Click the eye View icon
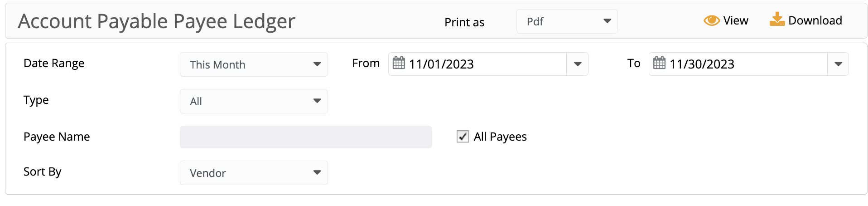The height and width of the screenshot is (206, 868). pyautogui.click(x=712, y=20)
